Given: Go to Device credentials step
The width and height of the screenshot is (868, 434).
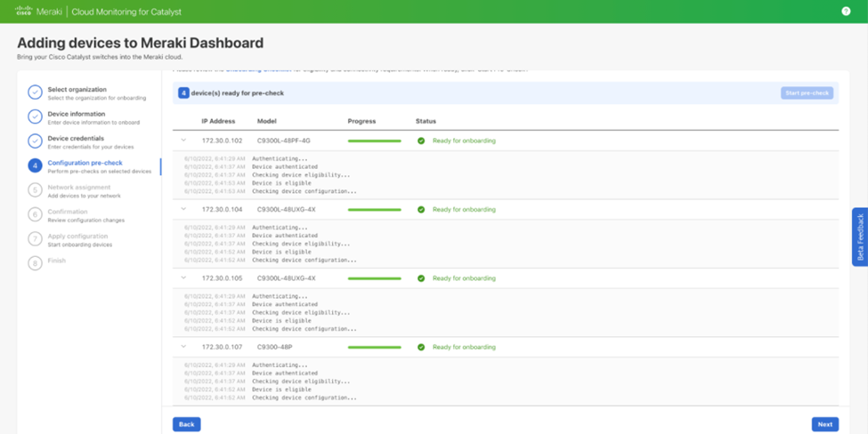Looking at the screenshot, I should coord(91,142).
